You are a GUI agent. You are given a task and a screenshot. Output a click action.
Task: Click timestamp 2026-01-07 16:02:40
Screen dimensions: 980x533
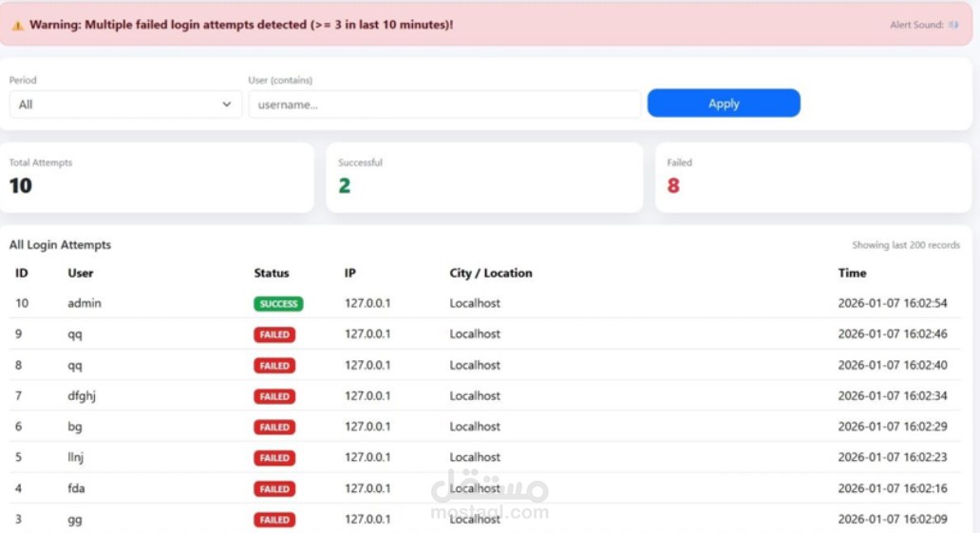click(893, 365)
